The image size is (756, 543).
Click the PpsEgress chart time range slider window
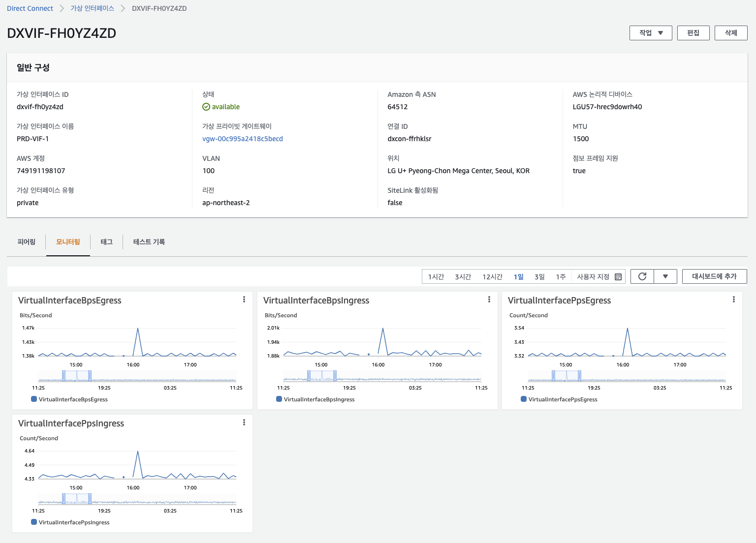tap(567, 376)
